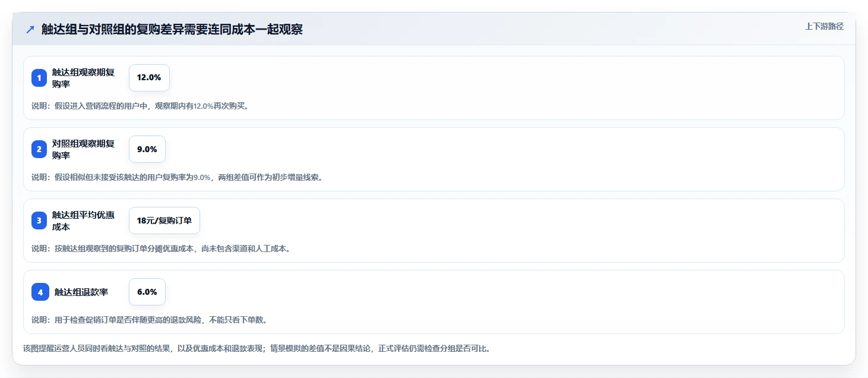The image size is (868, 378).
Task: Select the 触达组平均优惠成本 label
Action: click(x=83, y=220)
